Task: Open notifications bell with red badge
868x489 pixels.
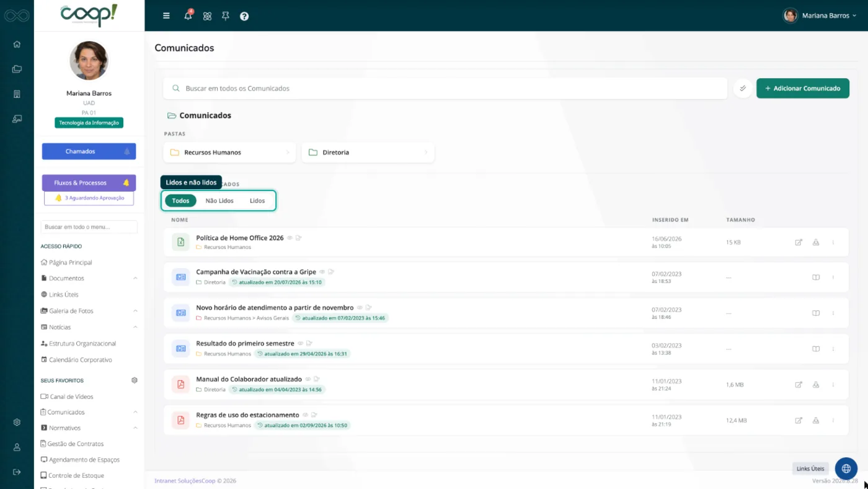Action: click(x=188, y=16)
